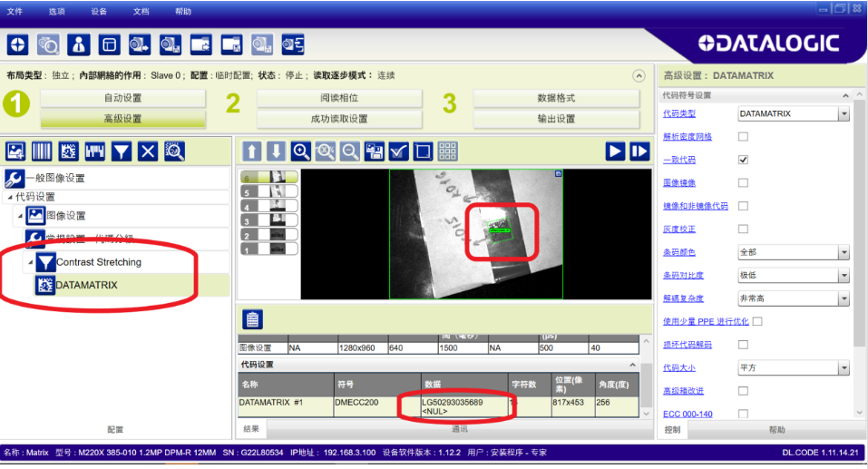
Task: Uncheck the 一致代码 checkbox
Action: coord(743,160)
